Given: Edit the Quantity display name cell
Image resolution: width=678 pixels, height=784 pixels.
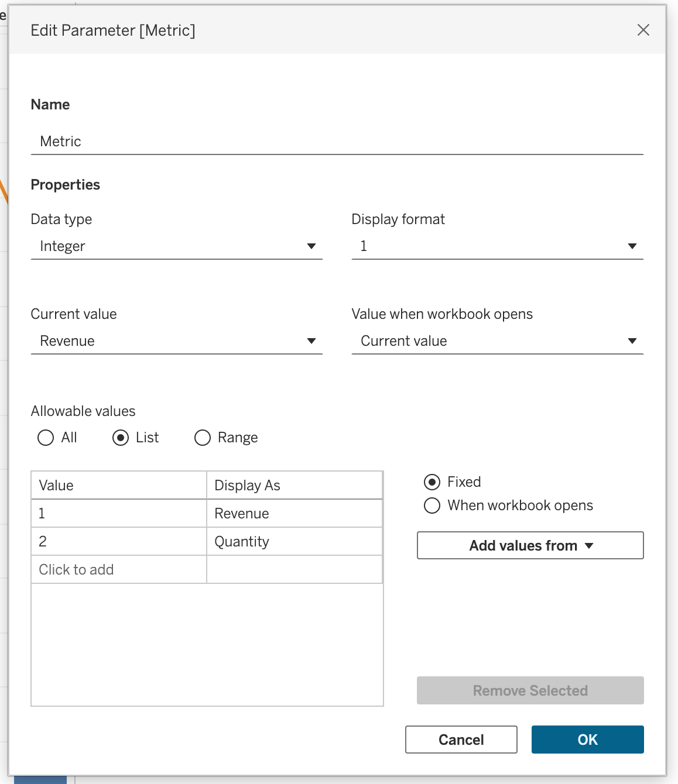Looking at the screenshot, I should pos(294,542).
